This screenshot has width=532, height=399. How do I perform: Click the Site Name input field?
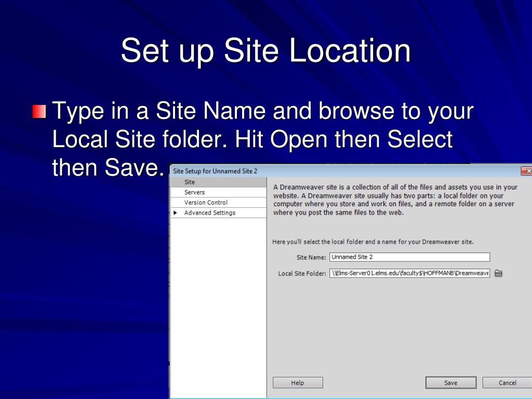pyautogui.click(x=409, y=257)
